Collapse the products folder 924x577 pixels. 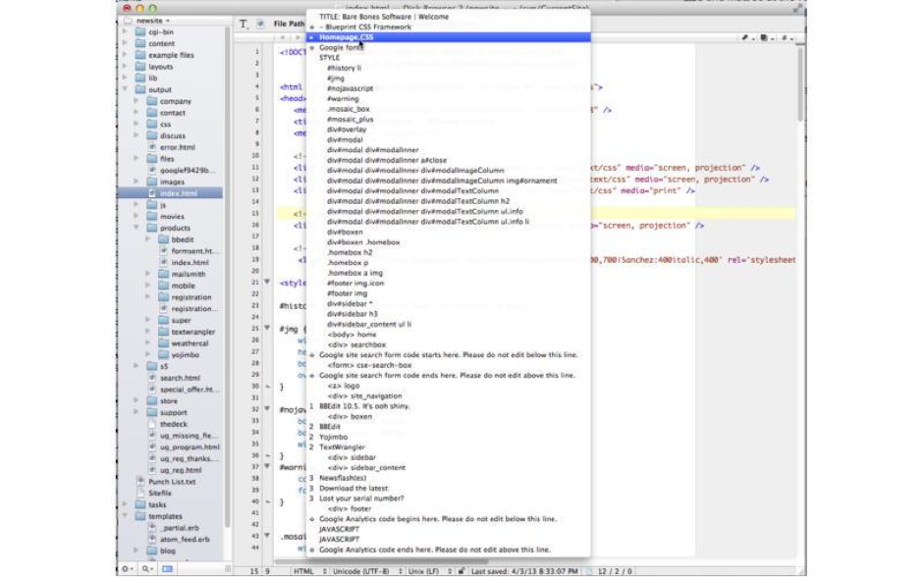click(x=136, y=228)
